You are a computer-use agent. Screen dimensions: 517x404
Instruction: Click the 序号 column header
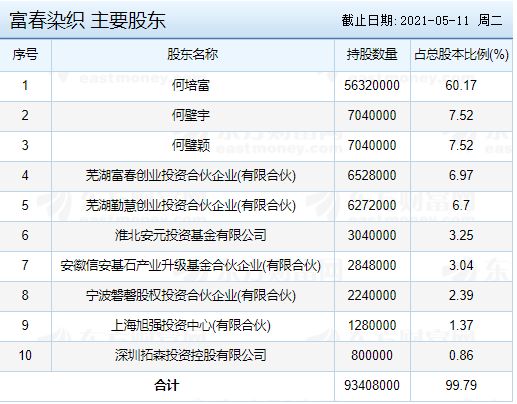point(25,54)
